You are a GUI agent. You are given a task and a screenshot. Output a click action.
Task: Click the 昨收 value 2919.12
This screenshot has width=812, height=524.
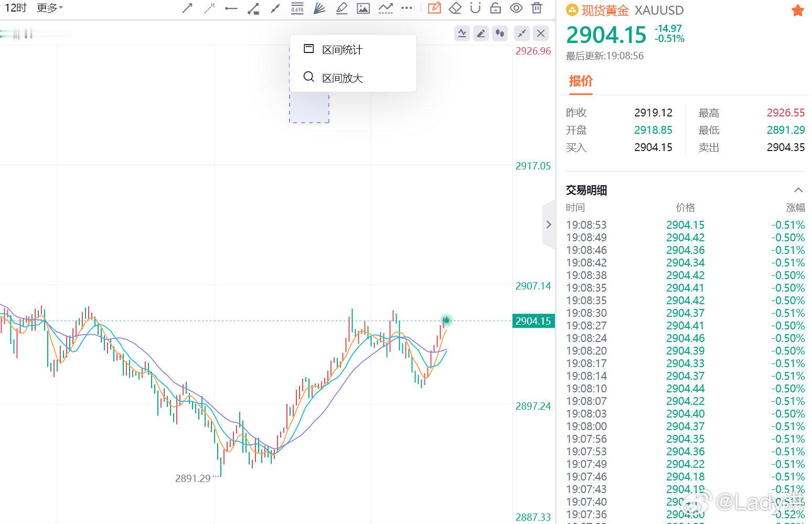point(653,113)
